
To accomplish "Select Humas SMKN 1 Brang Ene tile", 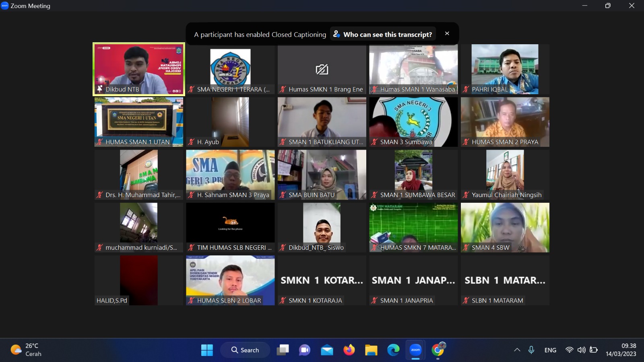I will [x=322, y=69].
